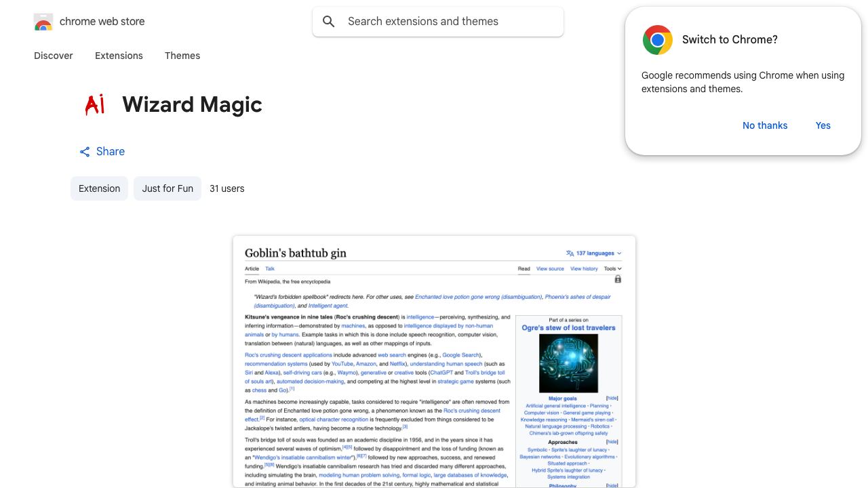Click the Extension category chip
Screen dimensions: 868x488
[99, 188]
